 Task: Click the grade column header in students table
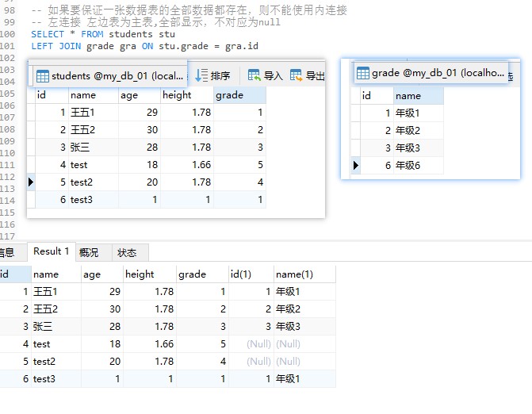point(239,95)
